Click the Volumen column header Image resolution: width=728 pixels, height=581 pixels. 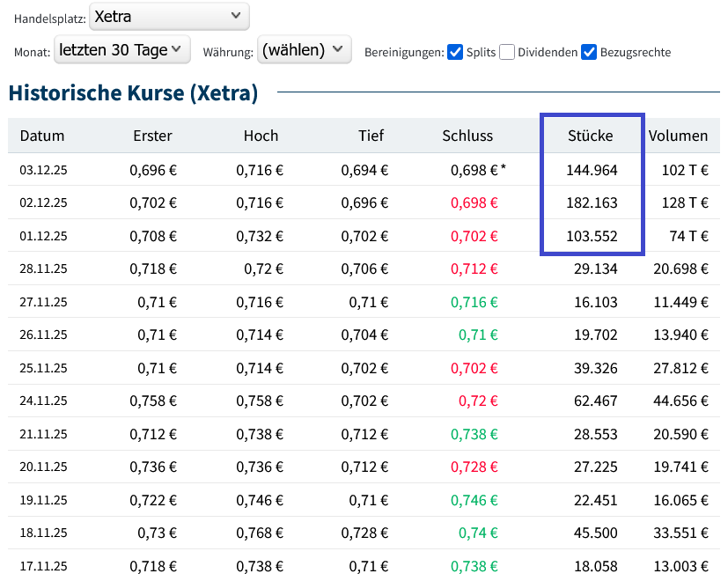pyautogui.click(x=678, y=136)
